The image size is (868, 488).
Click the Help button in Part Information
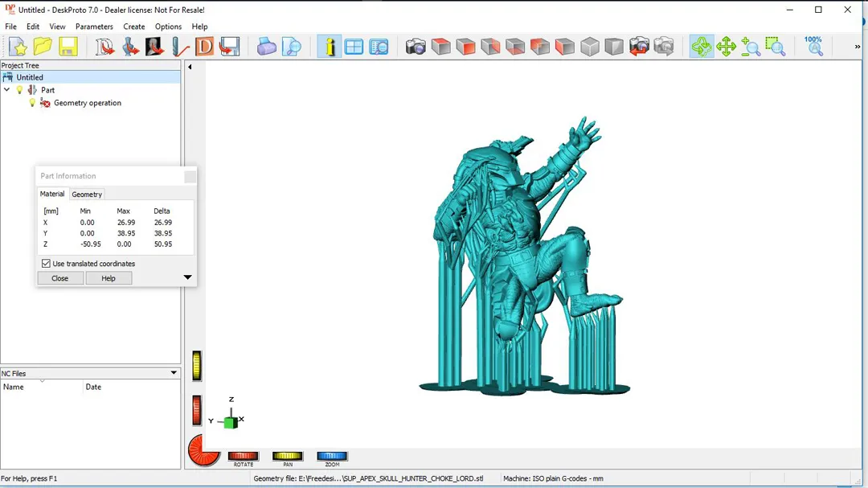tap(108, 278)
